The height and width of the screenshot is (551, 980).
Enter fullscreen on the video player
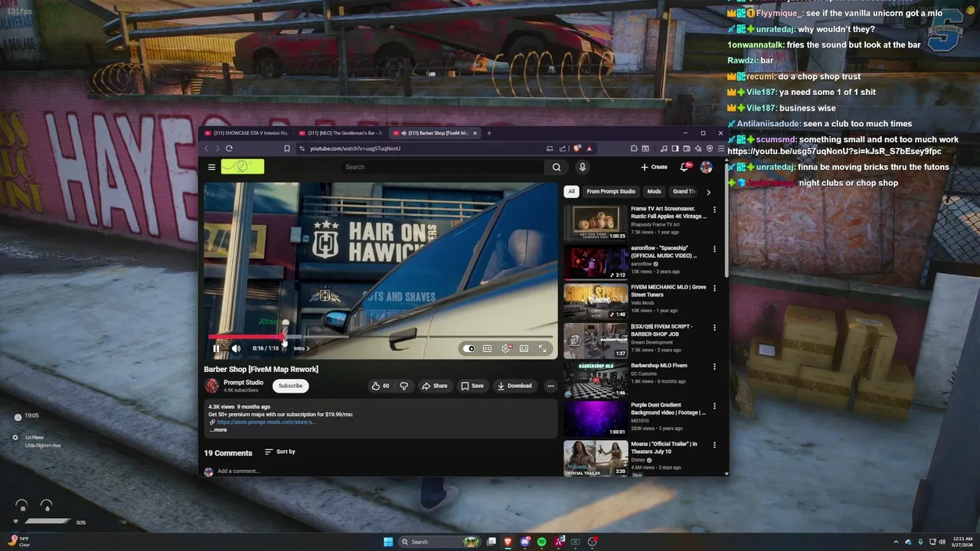tap(542, 348)
